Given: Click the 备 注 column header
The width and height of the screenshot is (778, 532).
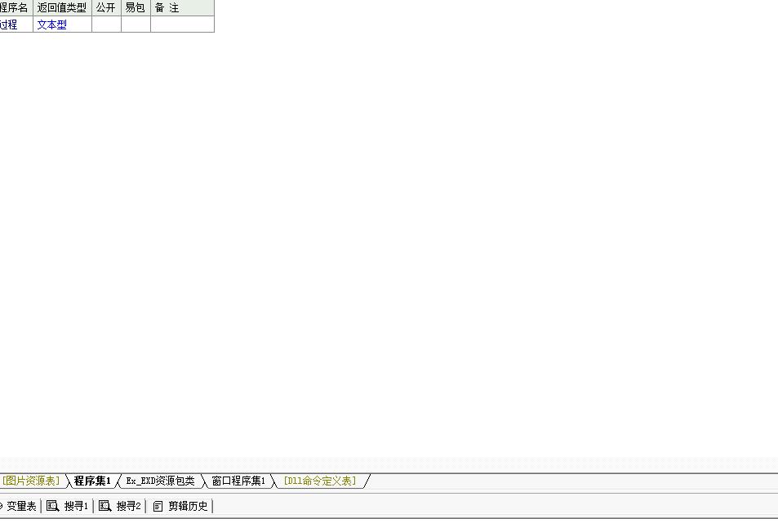Looking at the screenshot, I should click(x=183, y=8).
